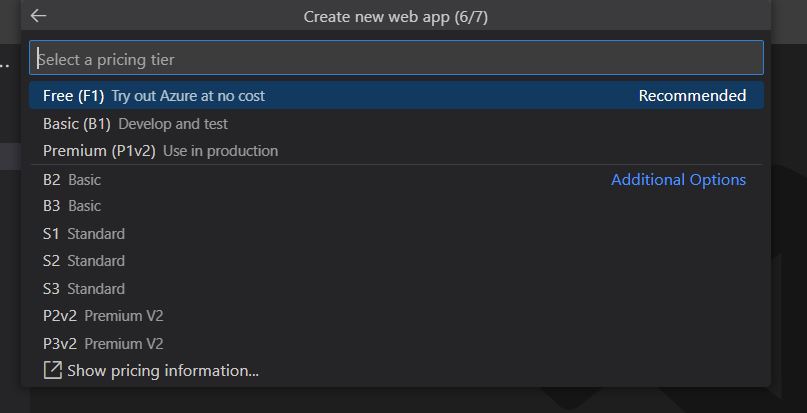Image resolution: width=807 pixels, height=413 pixels.
Task: Click the external-link icon beside Show pricing
Action: pos(53,371)
